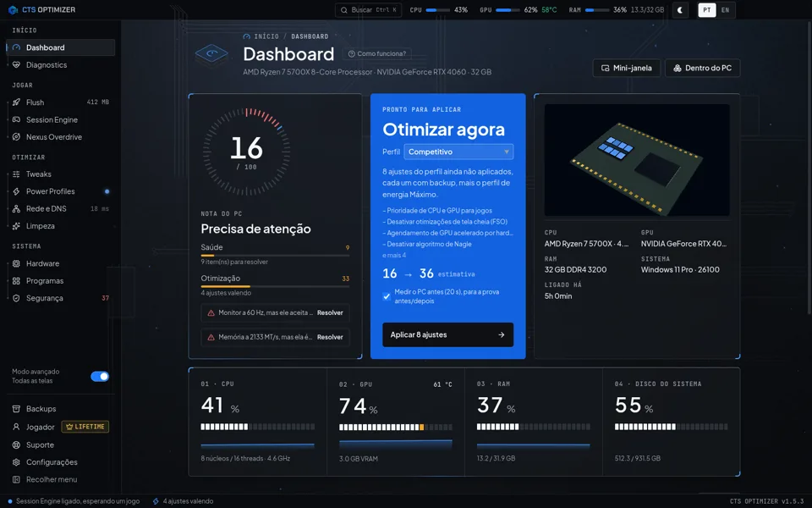Click the Power Profiles lightning icon
The width and height of the screenshot is (812, 508).
coord(16,191)
